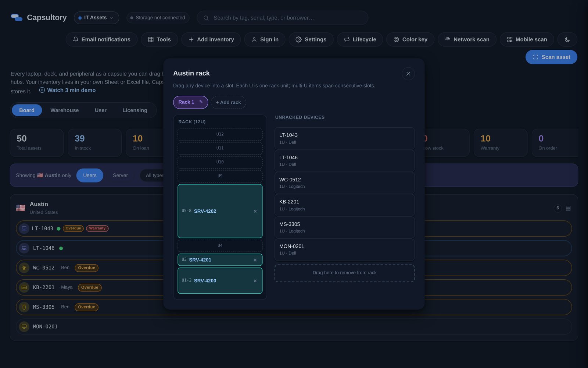This screenshot has height=368, width=588.
Task: Click the Austin rack view icon
Action: click(x=568, y=208)
